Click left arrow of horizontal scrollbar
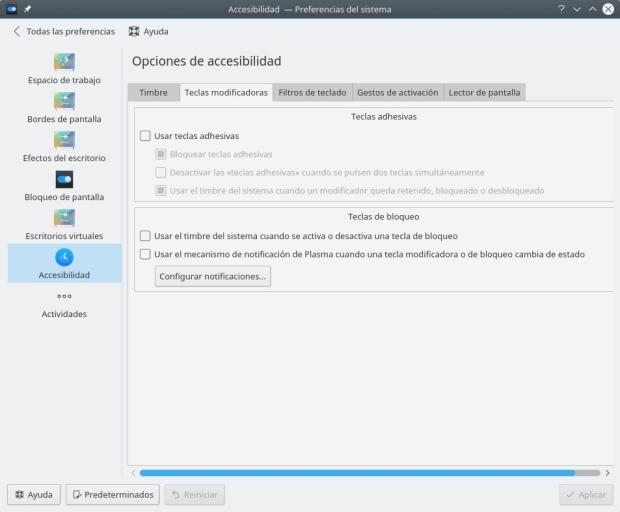This screenshot has width=620, height=512. [133, 472]
